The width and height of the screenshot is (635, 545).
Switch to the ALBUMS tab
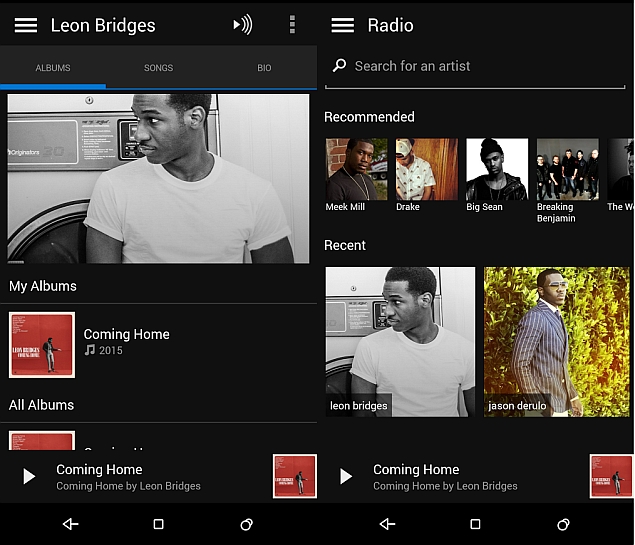coord(53,68)
